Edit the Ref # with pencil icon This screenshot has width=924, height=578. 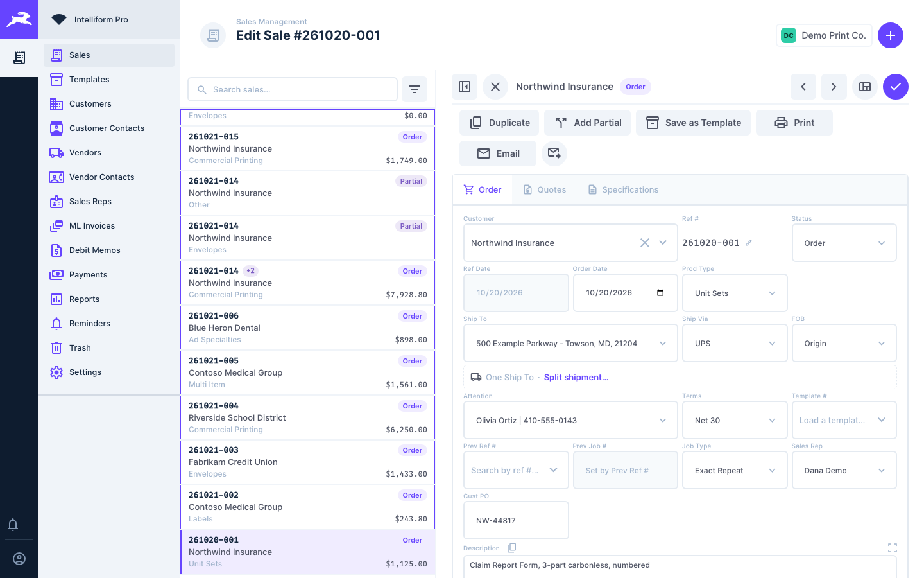749,243
